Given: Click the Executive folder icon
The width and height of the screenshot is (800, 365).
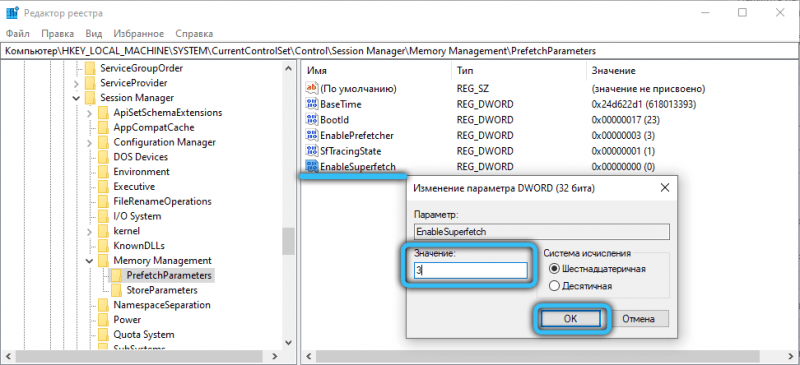Looking at the screenshot, I should point(104,186).
